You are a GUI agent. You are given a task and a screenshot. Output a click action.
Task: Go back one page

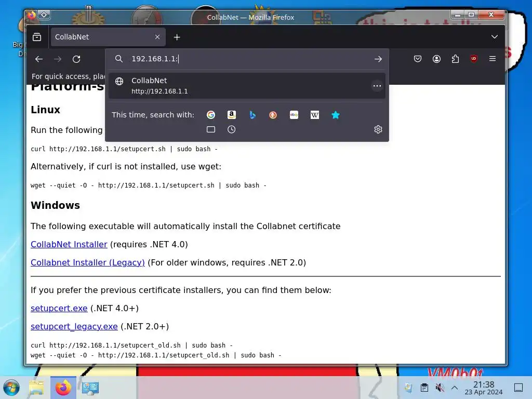(38, 59)
